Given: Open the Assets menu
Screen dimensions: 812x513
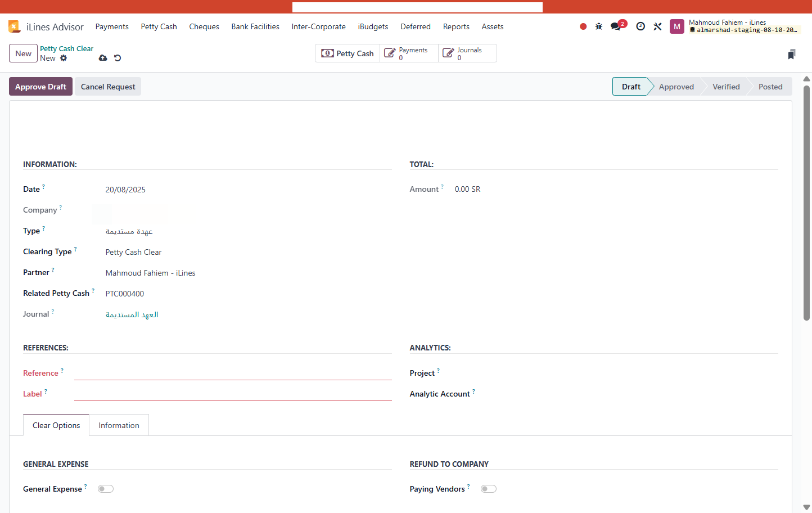Looking at the screenshot, I should pos(493,26).
